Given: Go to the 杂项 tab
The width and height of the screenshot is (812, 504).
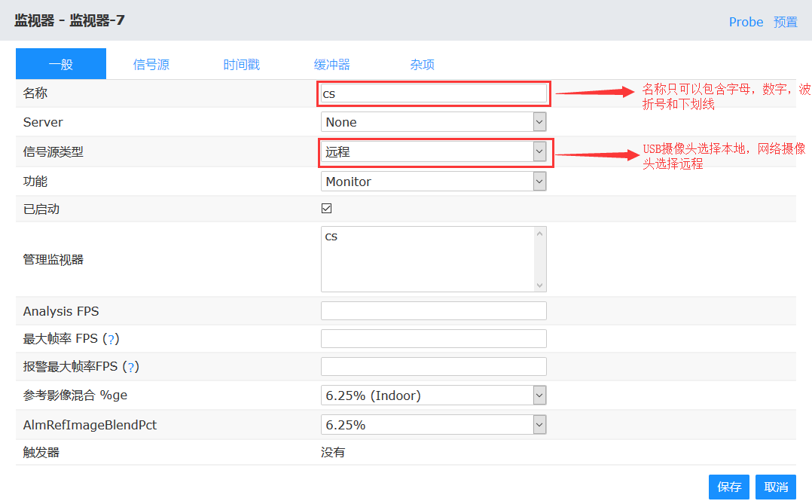Looking at the screenshot, I should point(422,65).
